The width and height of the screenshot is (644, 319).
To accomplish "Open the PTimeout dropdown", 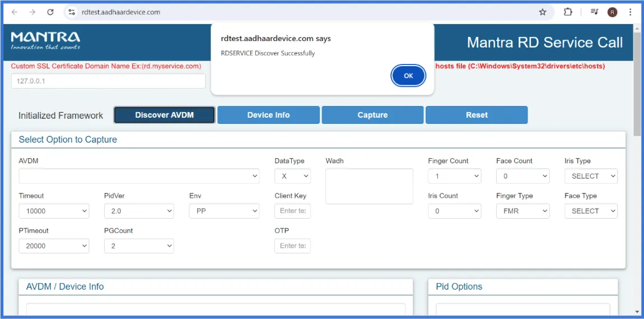I will (x=54, y=246).
